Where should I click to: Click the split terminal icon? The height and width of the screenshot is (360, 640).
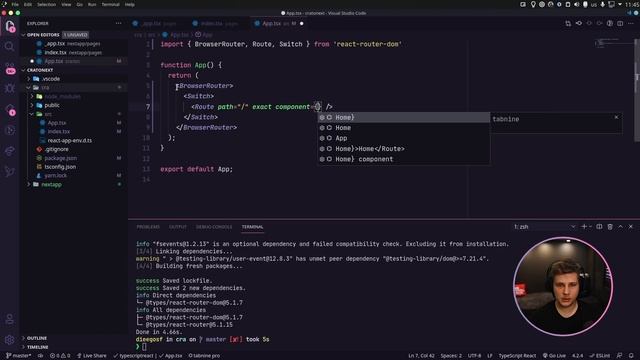pos(599,227)
